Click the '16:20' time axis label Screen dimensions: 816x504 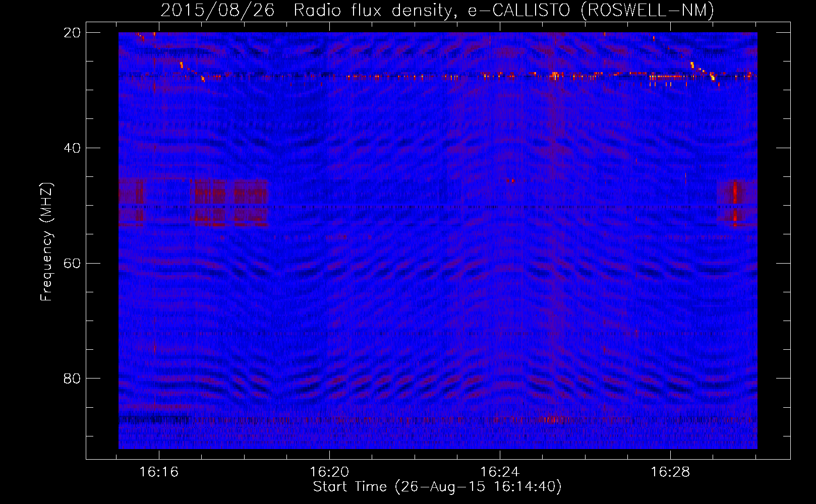coord(329,472)
